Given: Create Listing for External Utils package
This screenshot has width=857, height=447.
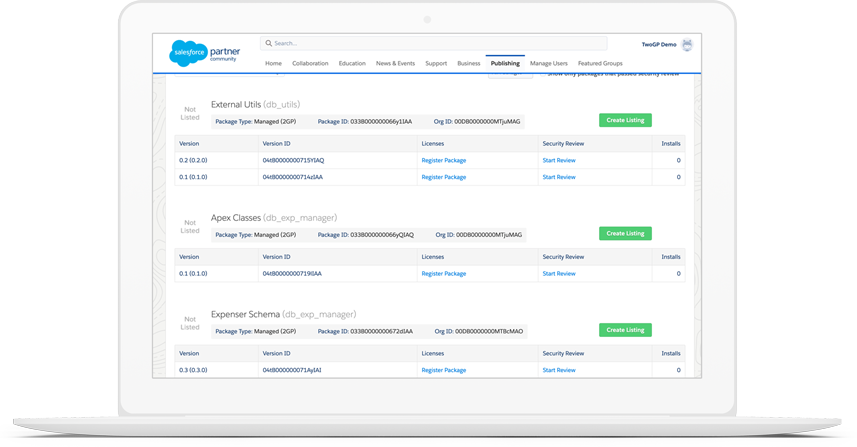Looking at the screenshot, I should coord(625,120).
